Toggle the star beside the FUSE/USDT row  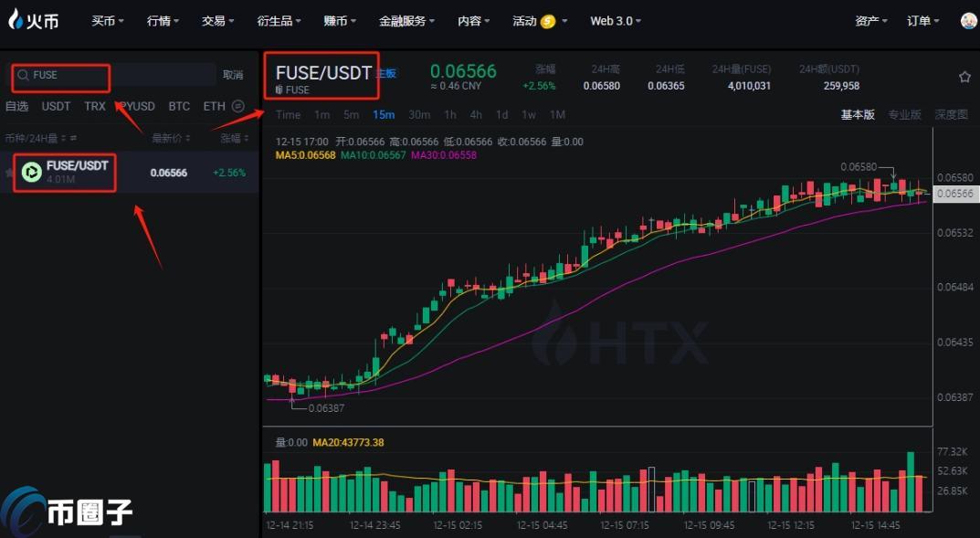pyautogui.click(x=7, y=171)
